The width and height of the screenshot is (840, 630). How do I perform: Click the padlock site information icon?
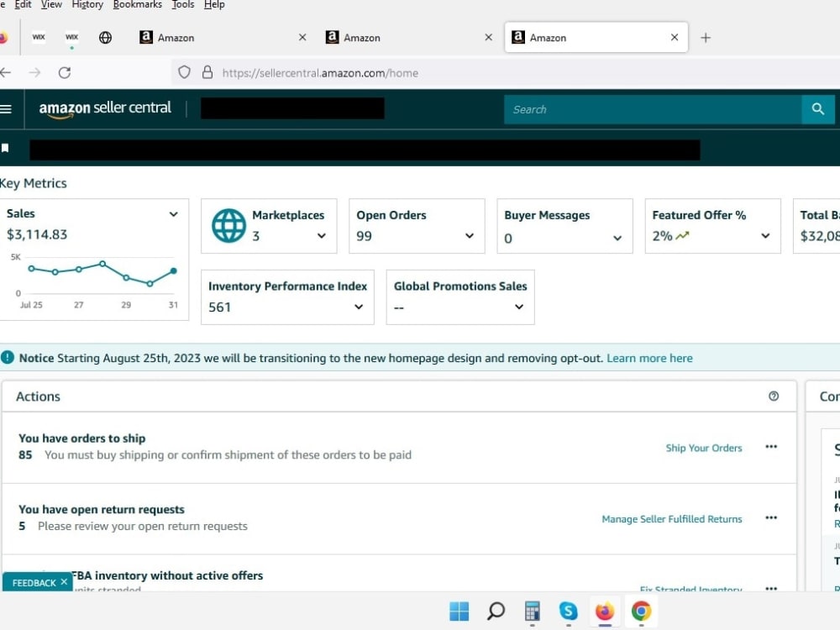pos(207,72)
